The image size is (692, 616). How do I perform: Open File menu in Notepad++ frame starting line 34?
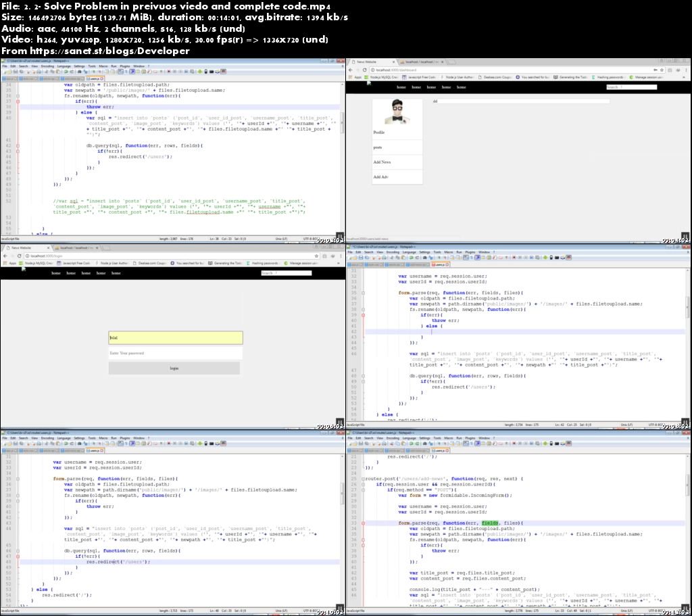[5, 66]
